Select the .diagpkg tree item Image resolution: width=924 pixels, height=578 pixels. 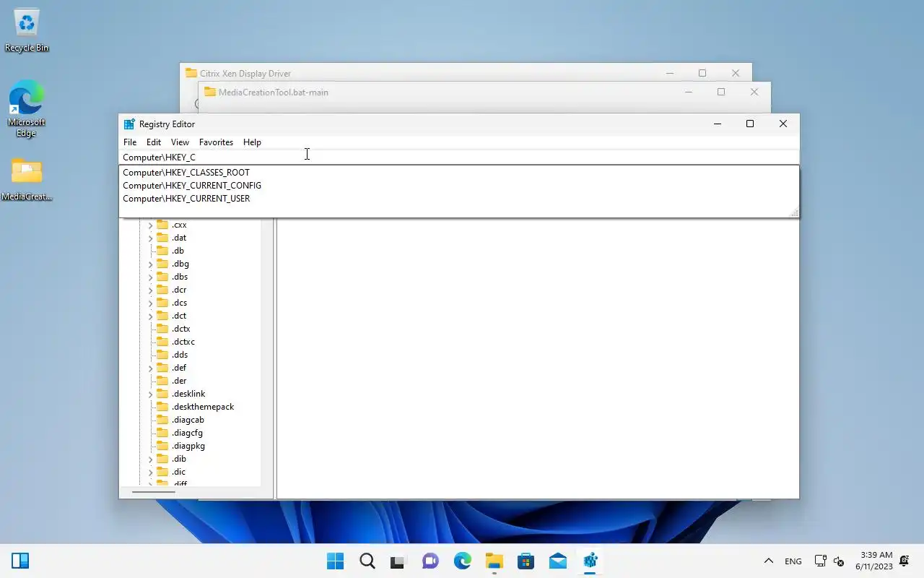point(188,446)
